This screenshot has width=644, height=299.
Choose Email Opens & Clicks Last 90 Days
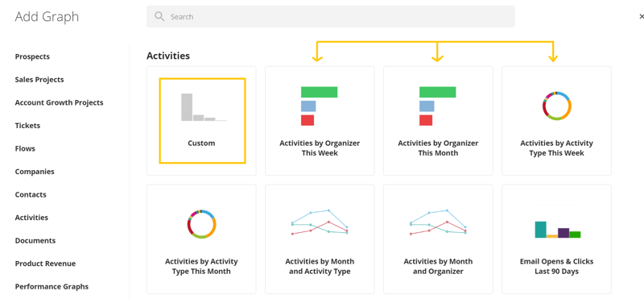click(556, 239)
